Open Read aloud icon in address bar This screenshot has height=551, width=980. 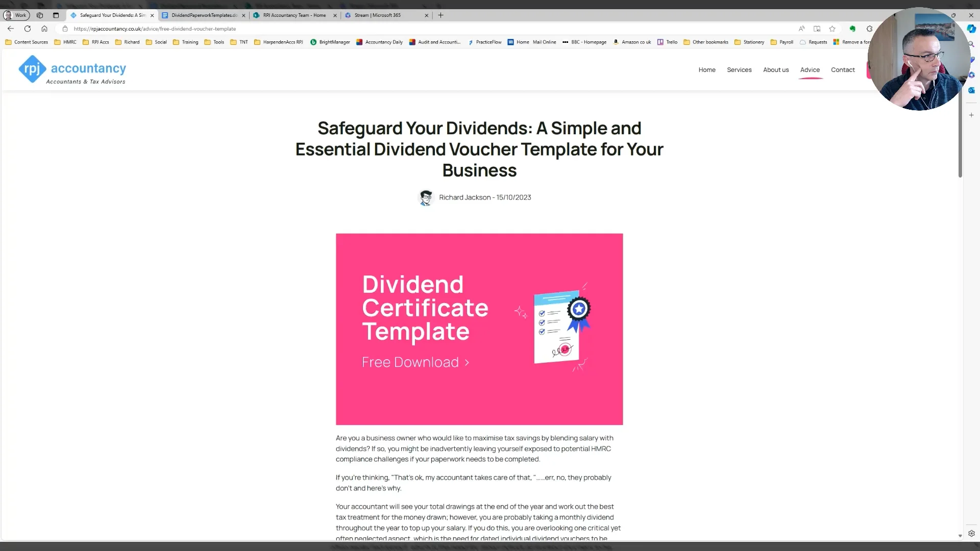coord(801,29)
